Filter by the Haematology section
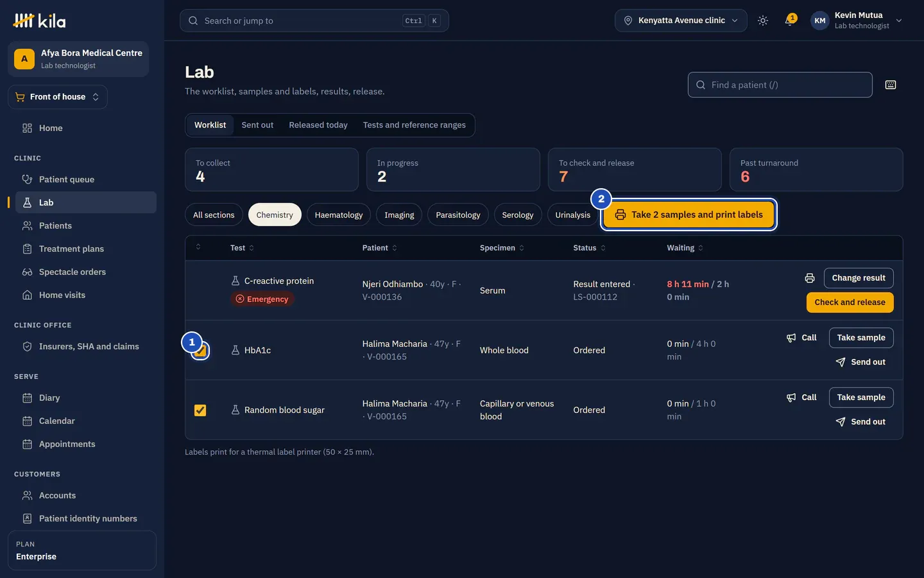This screenshot has height=578, width=924. pyautogui.click(x=339, y=215)
